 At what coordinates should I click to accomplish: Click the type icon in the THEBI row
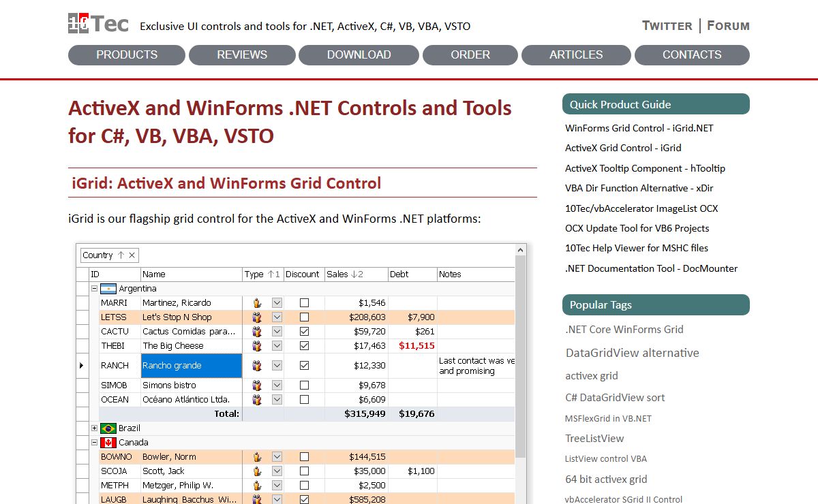(x=257, y=346)
